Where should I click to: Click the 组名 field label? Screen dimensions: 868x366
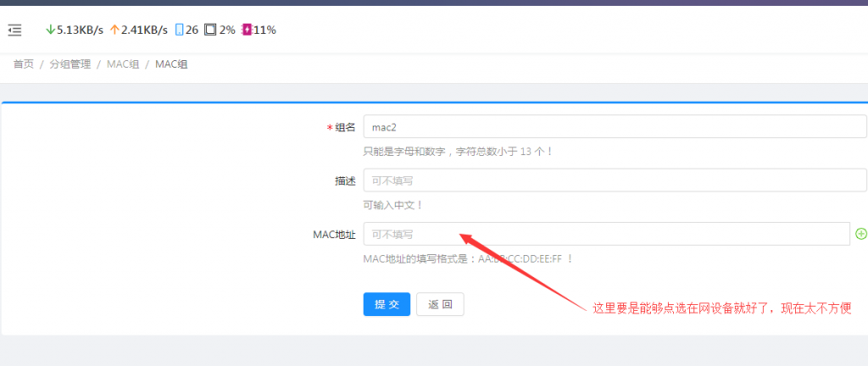point(346,127)
